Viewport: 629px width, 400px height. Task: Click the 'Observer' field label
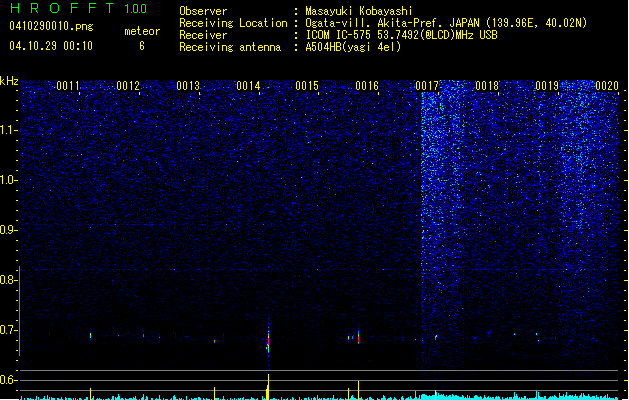click(x=203, y=11)
